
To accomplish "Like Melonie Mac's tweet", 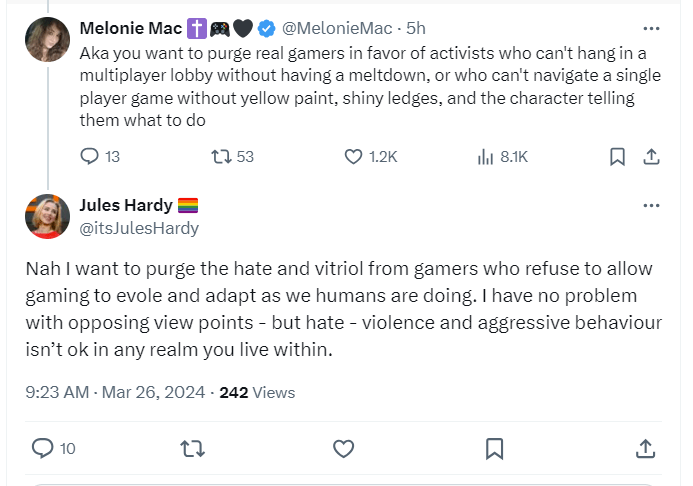I will [x=353, y=156].
